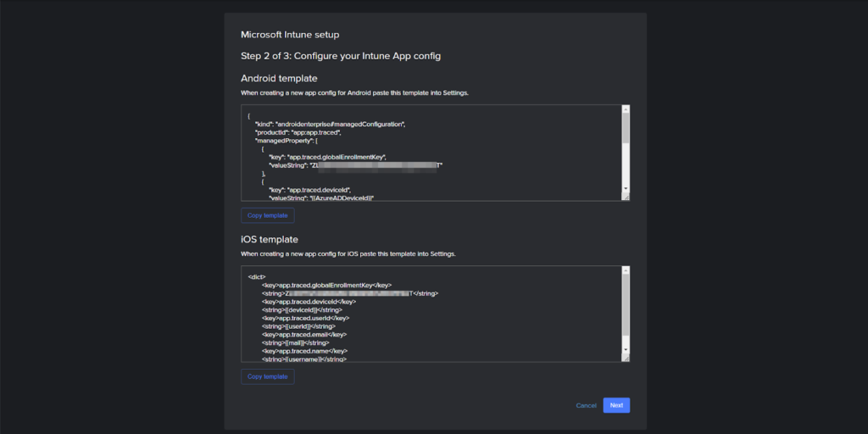This screenshot has height=434, width=868.
Task: Copy the iOS template
Action: [267, 376]
